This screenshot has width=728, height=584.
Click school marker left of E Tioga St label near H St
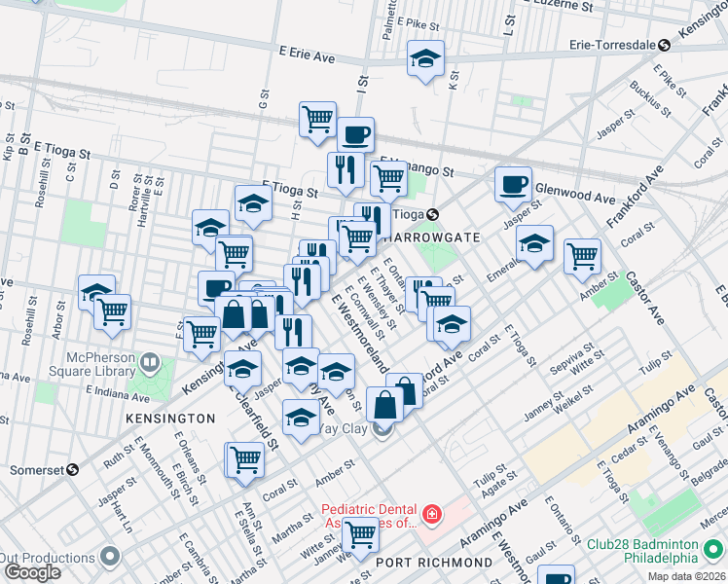[253, 204]
